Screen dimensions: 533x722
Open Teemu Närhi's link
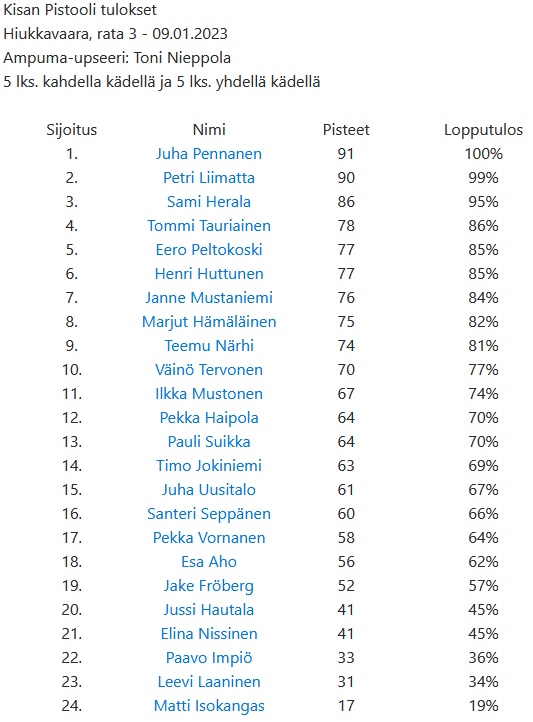pos(209,346)
